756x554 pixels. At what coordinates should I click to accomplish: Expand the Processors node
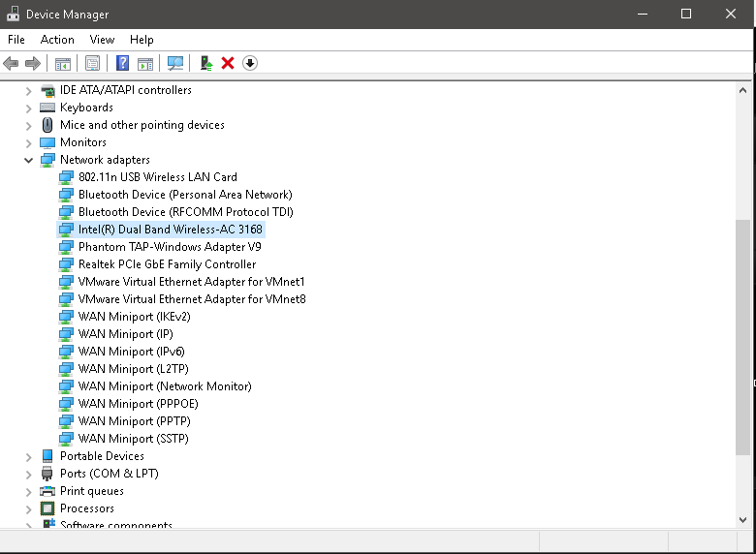coord(28,508)
